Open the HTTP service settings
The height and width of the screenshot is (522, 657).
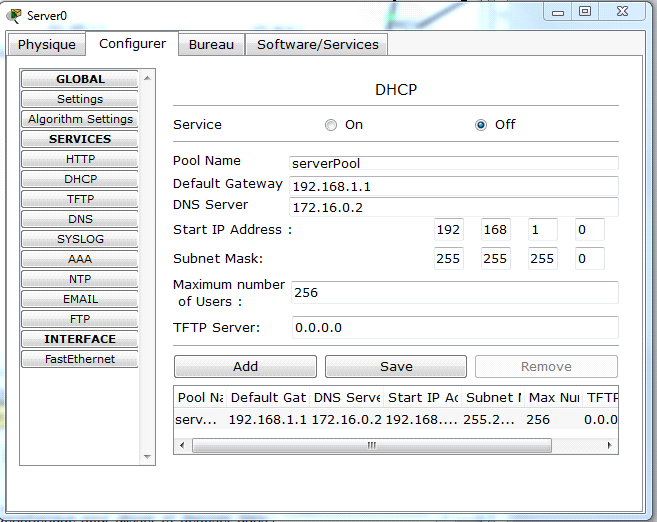tap(80, 159)
